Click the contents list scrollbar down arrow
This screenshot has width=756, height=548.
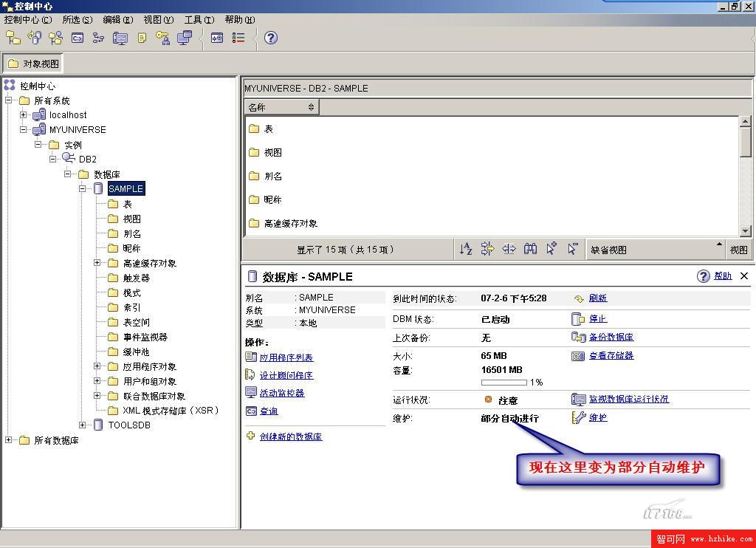[x=746, y=231]
